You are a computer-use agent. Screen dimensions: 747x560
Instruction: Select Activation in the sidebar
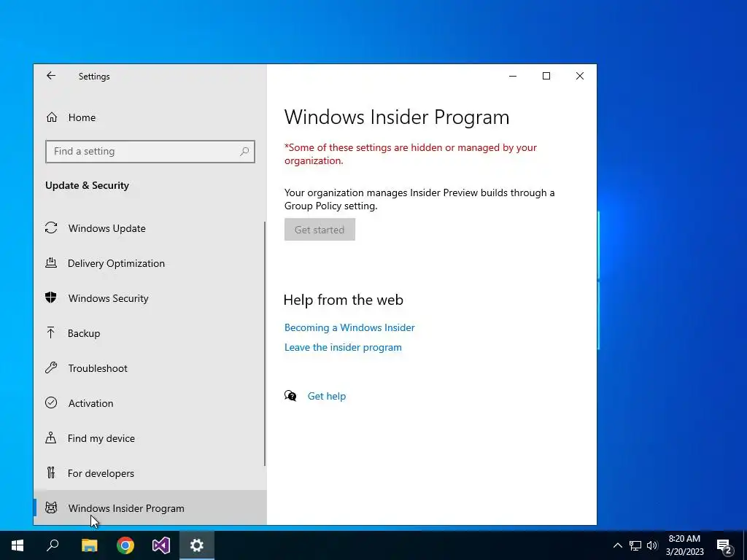point(150,403)
